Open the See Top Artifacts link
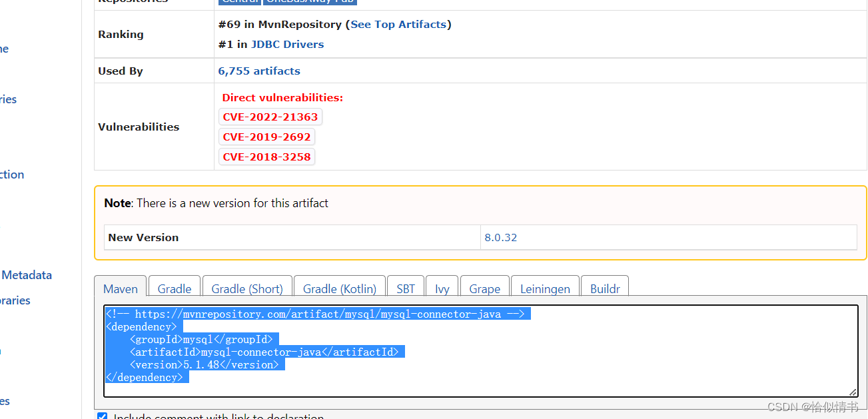Image resolution: width=868 pixels, height=419 pixels. coord(398,24)
